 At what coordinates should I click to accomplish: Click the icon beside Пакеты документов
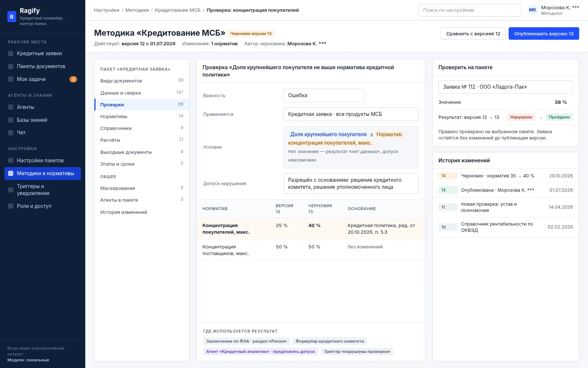tap(11, 67)
